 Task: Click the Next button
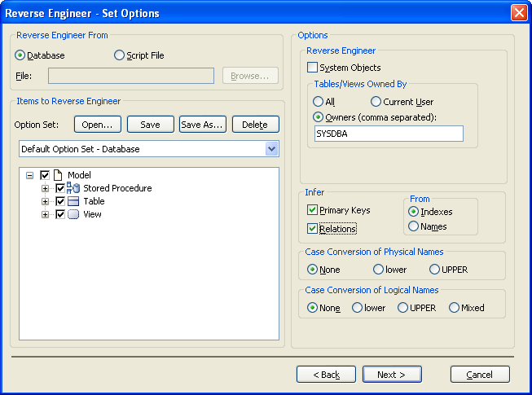392,375
